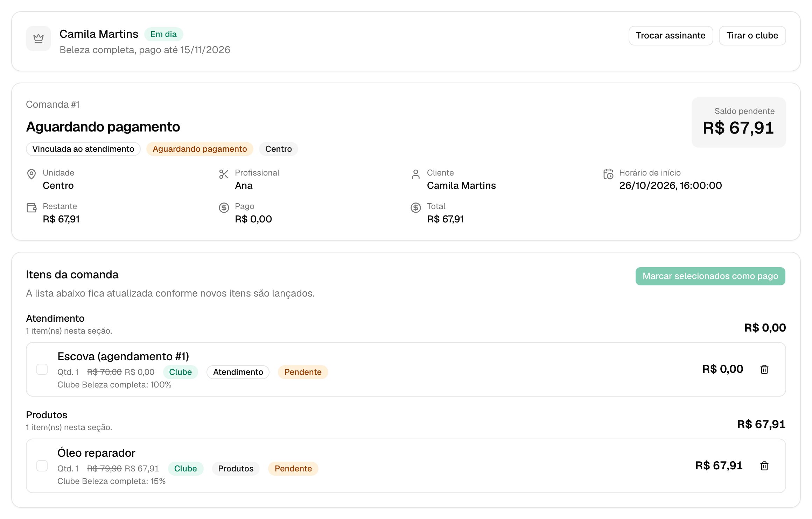This screenshot has height=519, width=812.
Task: Click the Horário de início calendar icon
Action: click(608, 174)
